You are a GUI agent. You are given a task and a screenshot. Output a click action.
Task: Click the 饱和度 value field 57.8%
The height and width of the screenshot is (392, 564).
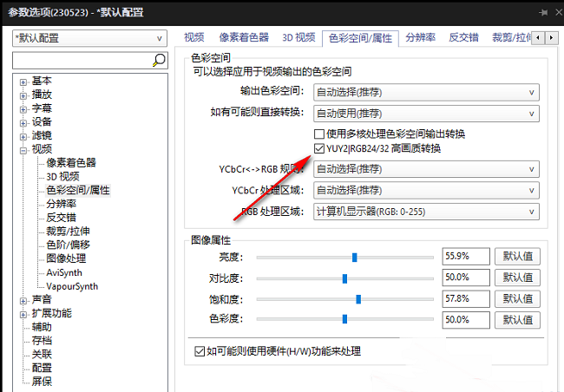[x=466, y=299]
